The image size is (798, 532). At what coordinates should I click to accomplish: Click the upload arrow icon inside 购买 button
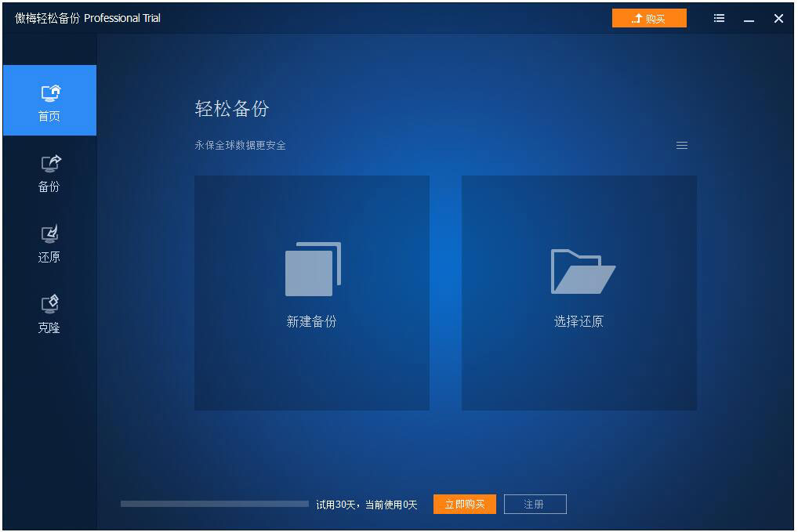(638, 17)
